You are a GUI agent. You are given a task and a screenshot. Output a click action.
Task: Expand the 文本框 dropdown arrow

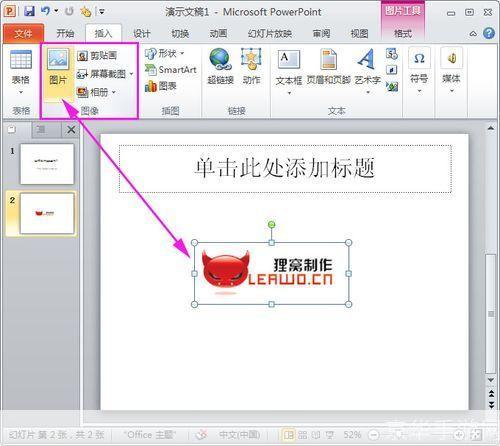click(289, 93)
